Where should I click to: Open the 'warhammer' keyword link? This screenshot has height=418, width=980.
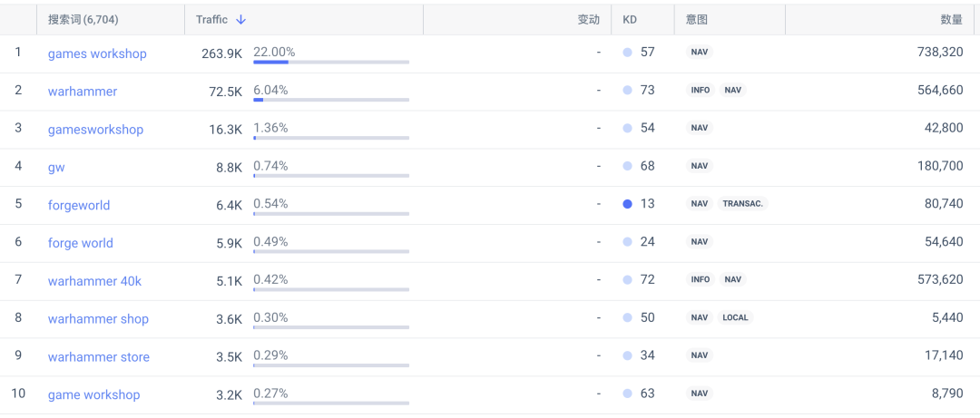[83, 92]
